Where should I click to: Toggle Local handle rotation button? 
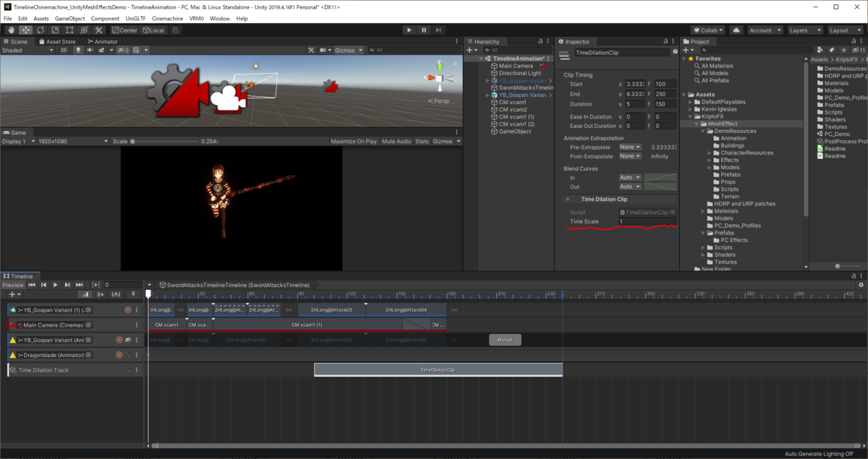(153, 30)
